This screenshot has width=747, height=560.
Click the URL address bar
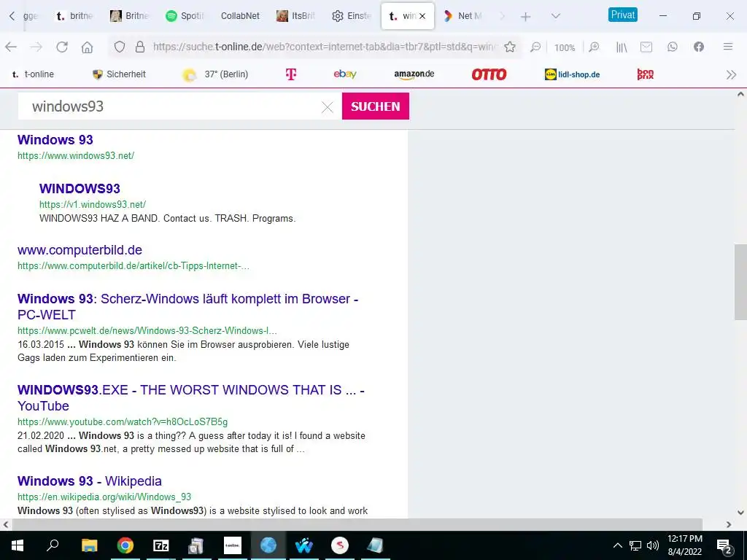324,47
